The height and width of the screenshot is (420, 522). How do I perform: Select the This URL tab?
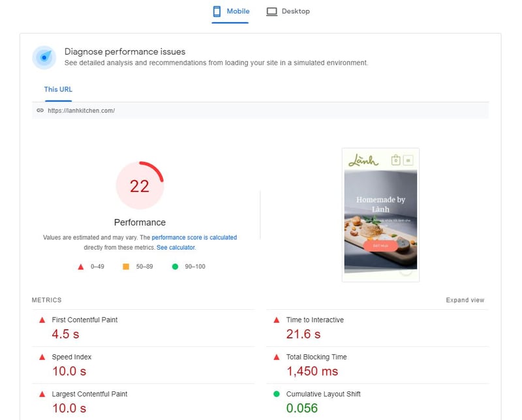pyautogui.click(x=58, y=89)
